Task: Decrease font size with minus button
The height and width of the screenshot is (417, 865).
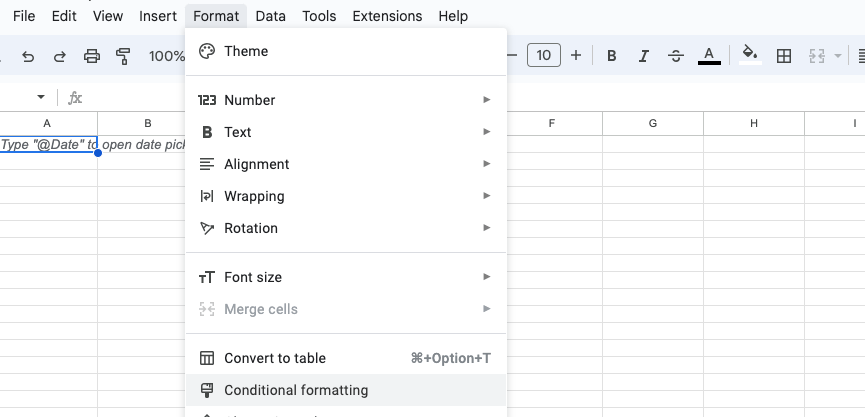Action: (x=512, y=55)
